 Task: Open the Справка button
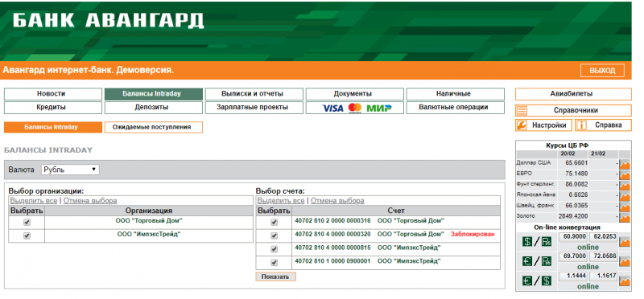(603, 125)
